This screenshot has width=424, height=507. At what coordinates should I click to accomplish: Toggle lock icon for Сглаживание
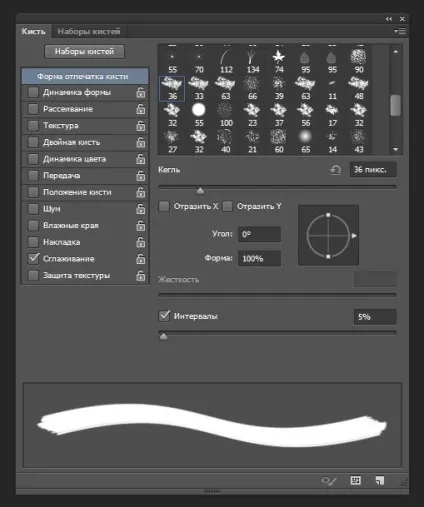(141, 259)
